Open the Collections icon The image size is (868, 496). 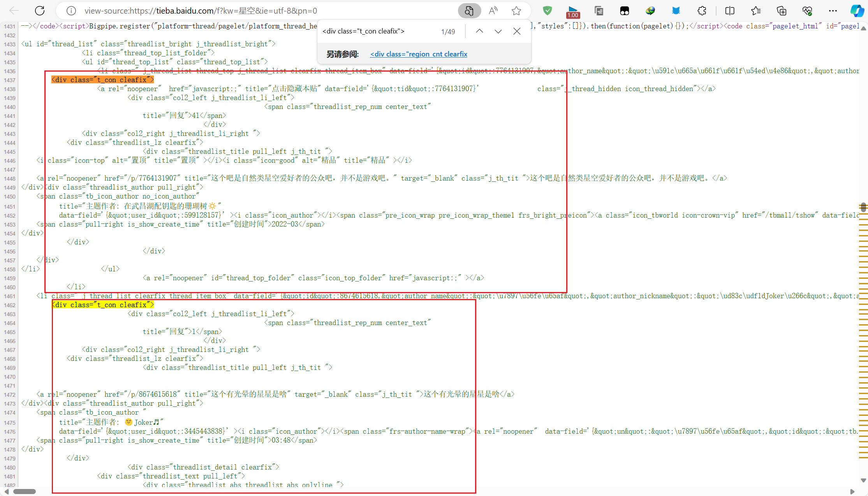[x=781, y=11]
